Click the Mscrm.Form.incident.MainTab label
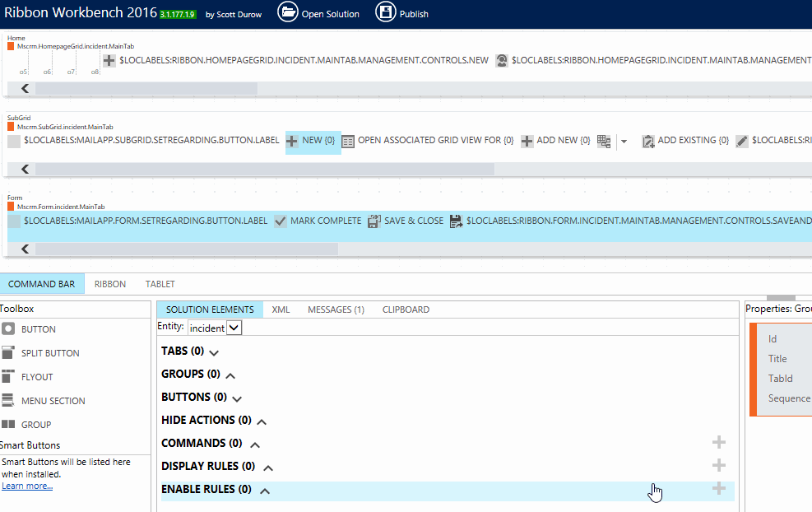Screen dimensions: 812x512 (61, 207)
